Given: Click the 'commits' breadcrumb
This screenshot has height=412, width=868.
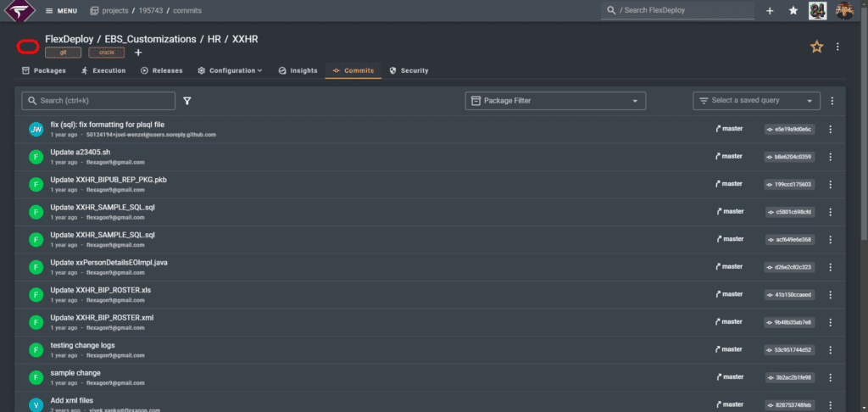Looking at the screenshot, I should 187,11.
